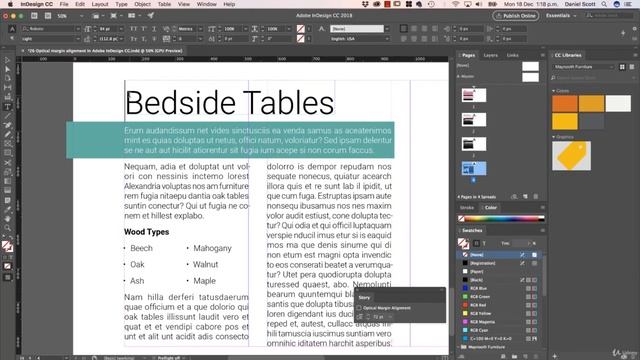Select the Free Transform tool
Viewport: 640px width, 360px height.
point(7,172)
